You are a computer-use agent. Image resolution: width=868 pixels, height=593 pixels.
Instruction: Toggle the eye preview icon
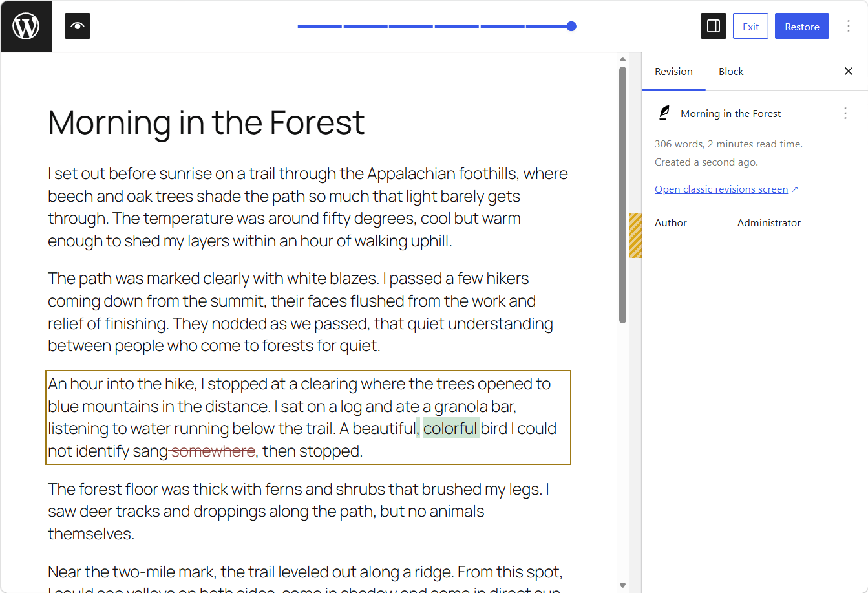pyautogui.click(x=78, y=27)
